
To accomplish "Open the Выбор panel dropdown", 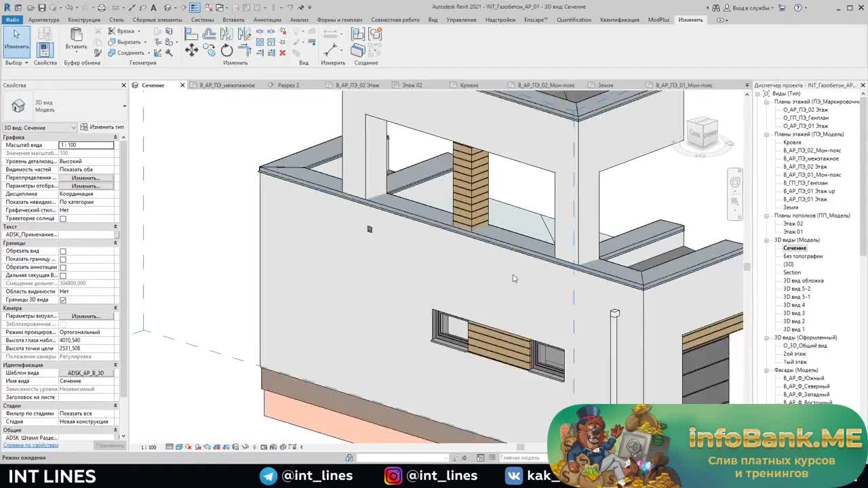I will (16, 63).
